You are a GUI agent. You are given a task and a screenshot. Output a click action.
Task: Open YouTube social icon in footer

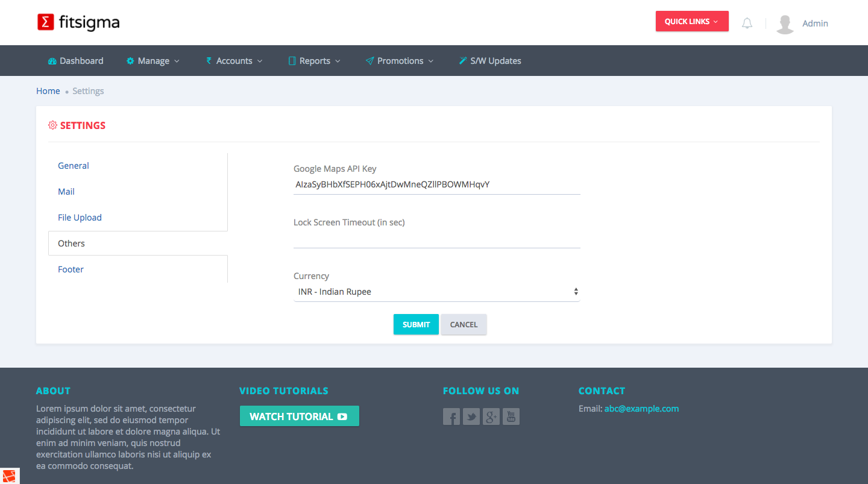pos(511,416)
